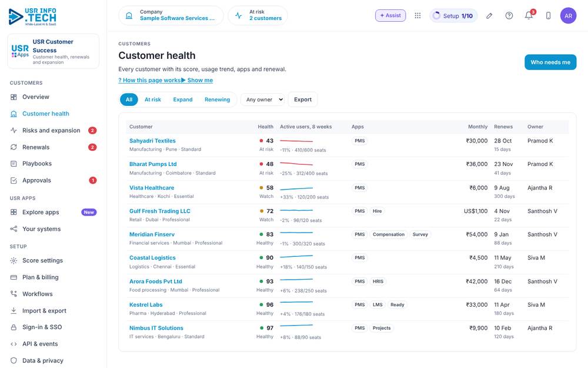Click the Import & export download icon
Viewport: 588px width, 368px height.
[x=14, y=310]
